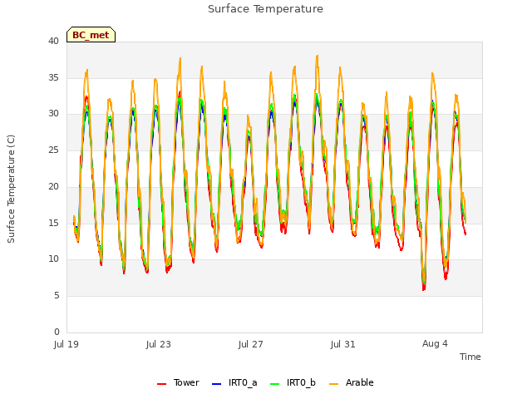532x399 pixels.
Task: Click the 35 y-axis tick label
Action: pyautogui.click(x=53, y=77)
